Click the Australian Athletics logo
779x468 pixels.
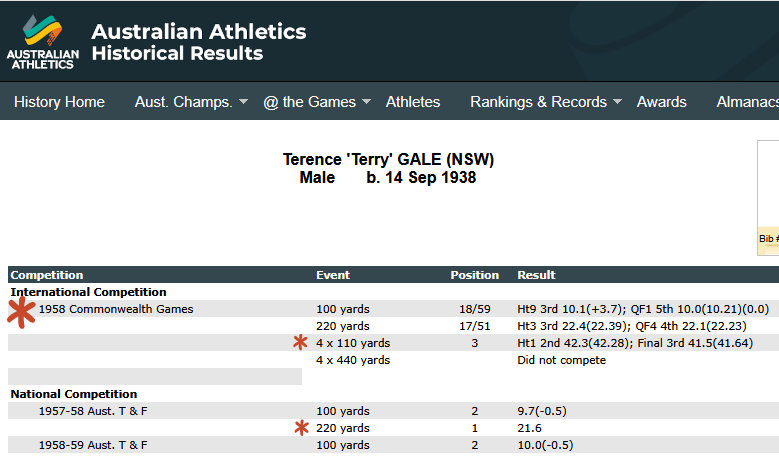tap(43, 42)
